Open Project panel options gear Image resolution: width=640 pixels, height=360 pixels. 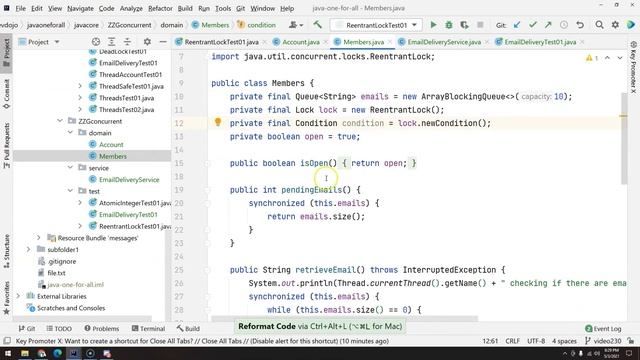(147, 42)
